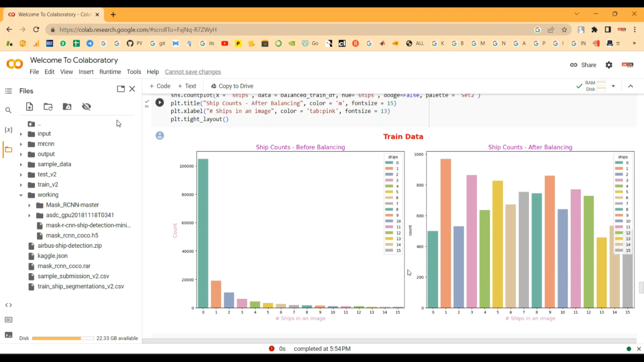The height and width of the screenshot is (362, 644).
Task: Open the search sidebar icon
Action: (8, 110)
